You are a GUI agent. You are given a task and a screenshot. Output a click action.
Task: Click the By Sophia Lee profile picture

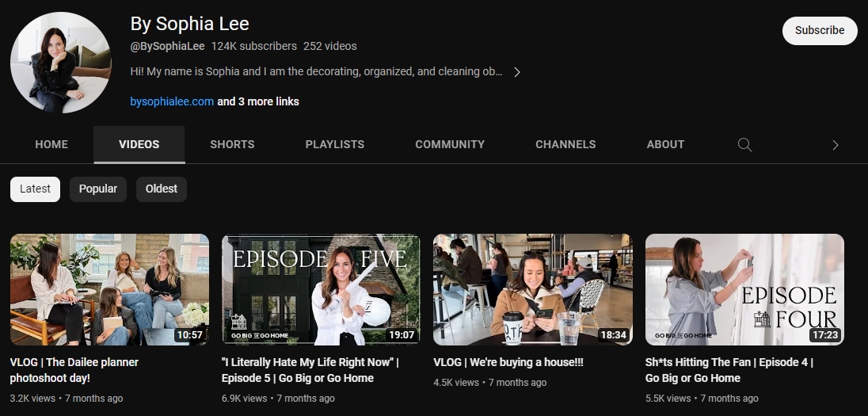60,63
